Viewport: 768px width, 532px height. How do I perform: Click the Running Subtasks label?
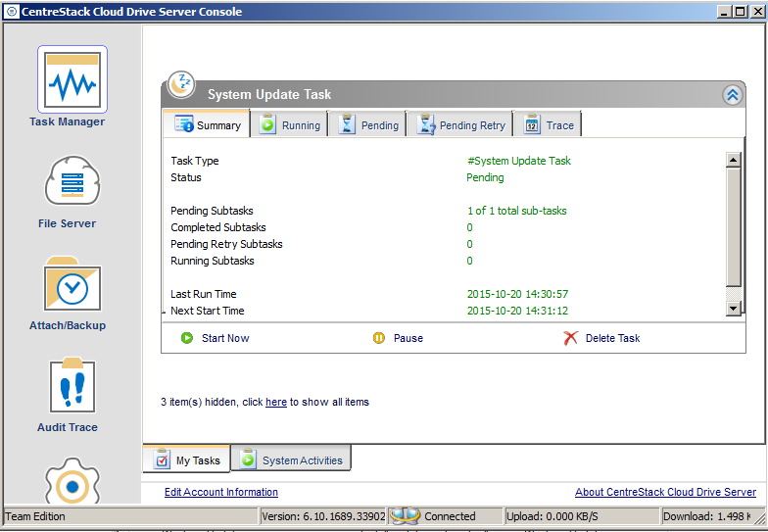tap(213, 261)
